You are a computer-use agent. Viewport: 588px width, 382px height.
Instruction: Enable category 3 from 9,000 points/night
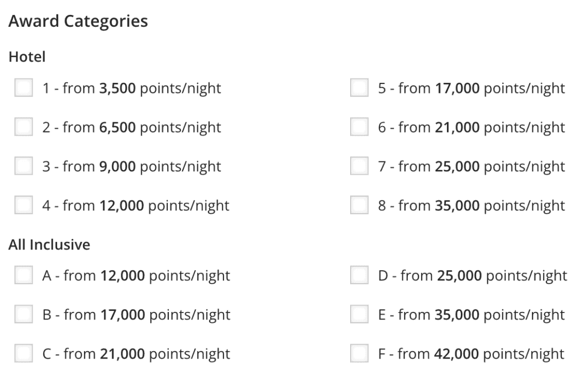[x=24, y=166]
